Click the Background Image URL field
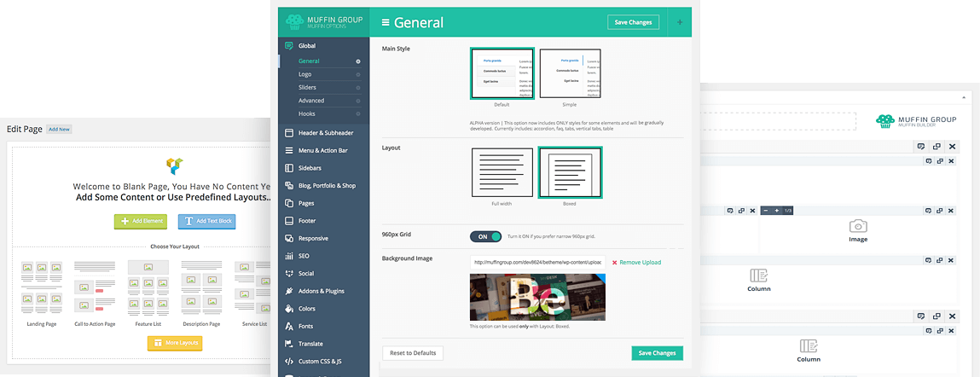 point(536,263)
